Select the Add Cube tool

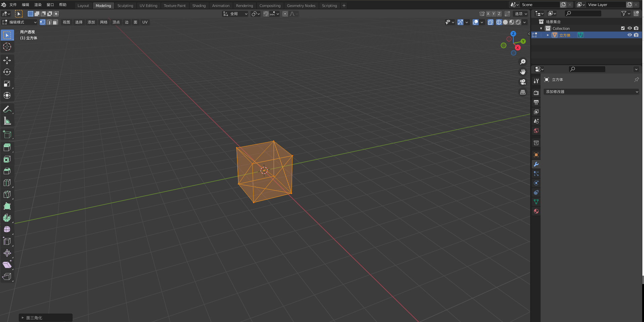(x=7, y=135)
